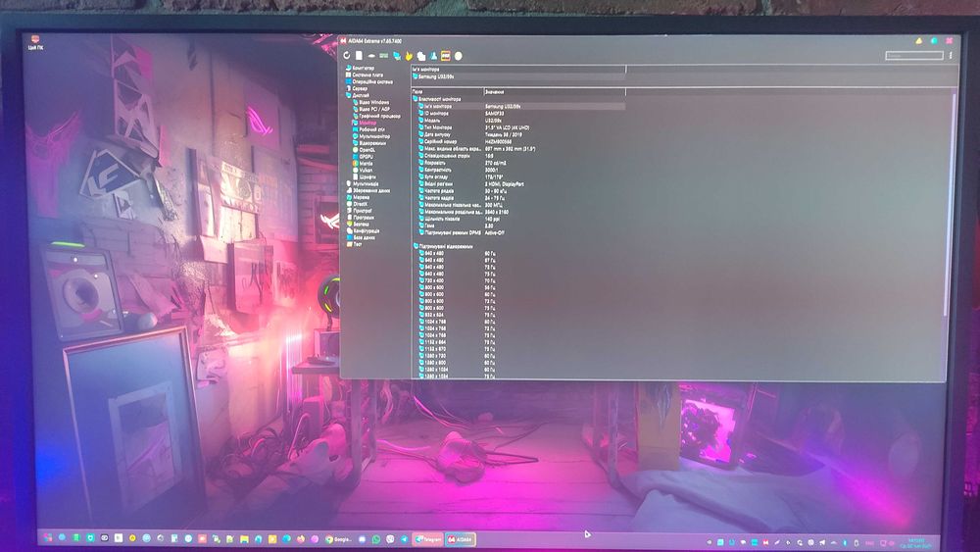This screenshot has height=552, width=980.
Task: Open Робочий стіл page in tree
Action: click(x=368, y=129)
